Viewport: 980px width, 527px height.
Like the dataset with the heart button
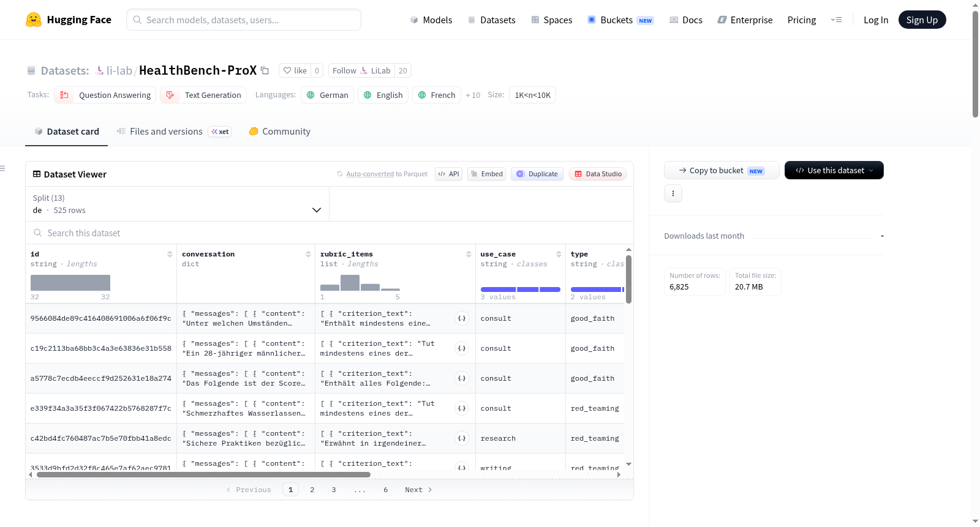click(x=295, y=70)
